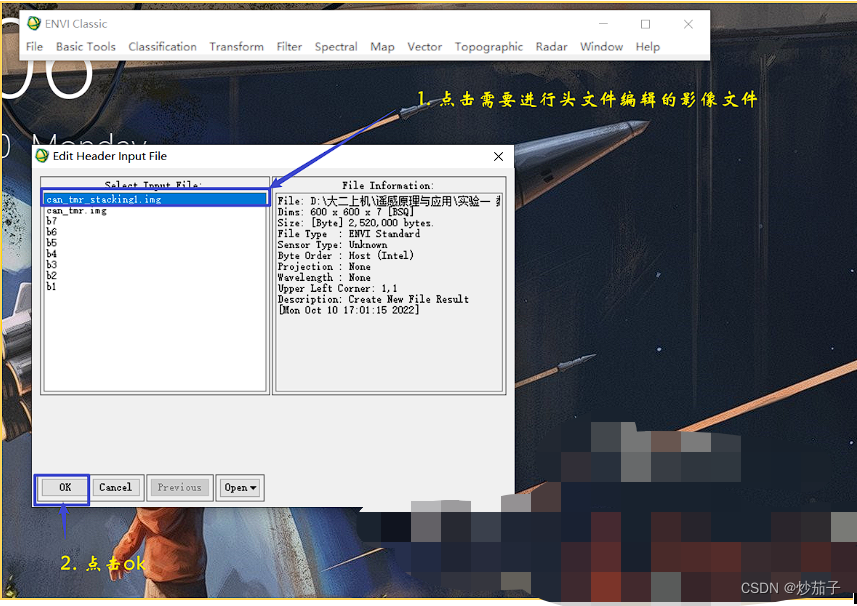
Task: Click the Size 2,520,000 bytes line
Action: [x=355, y=223]
